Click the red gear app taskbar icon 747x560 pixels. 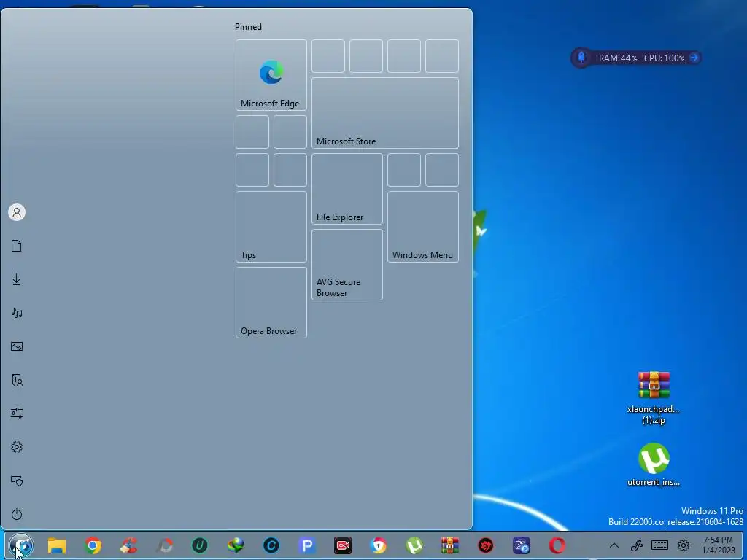coord(485,545)
